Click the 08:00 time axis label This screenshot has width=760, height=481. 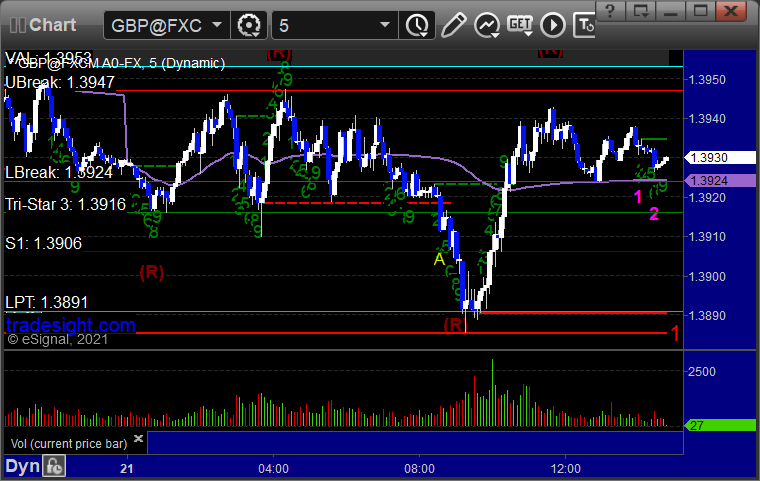(420, 469)
